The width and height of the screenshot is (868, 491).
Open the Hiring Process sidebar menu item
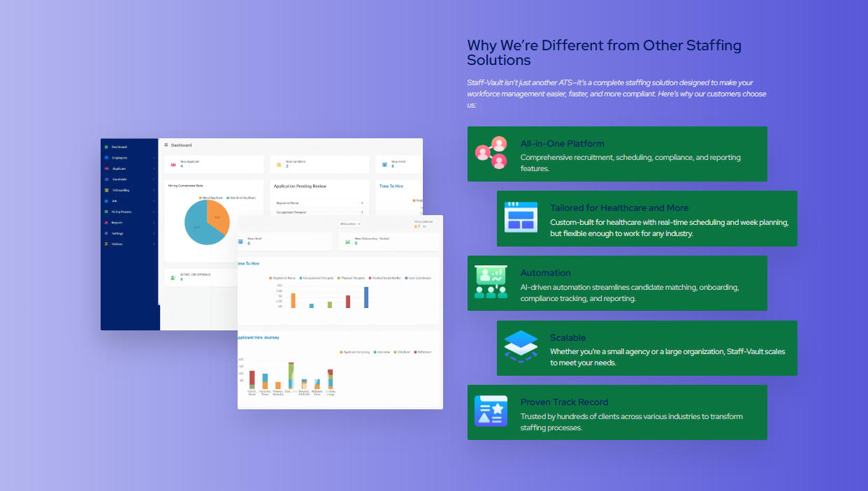[129, 212]
